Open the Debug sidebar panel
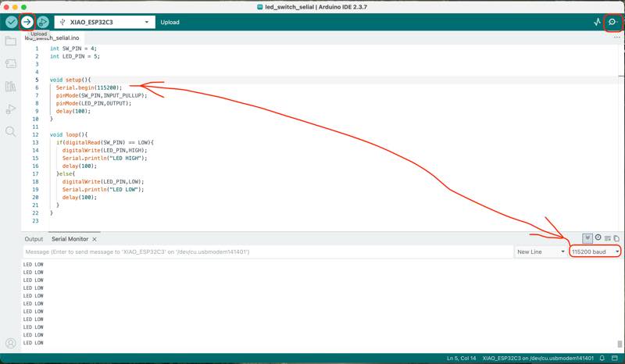This screenshot has height=364, width=625. click(11, 109)
